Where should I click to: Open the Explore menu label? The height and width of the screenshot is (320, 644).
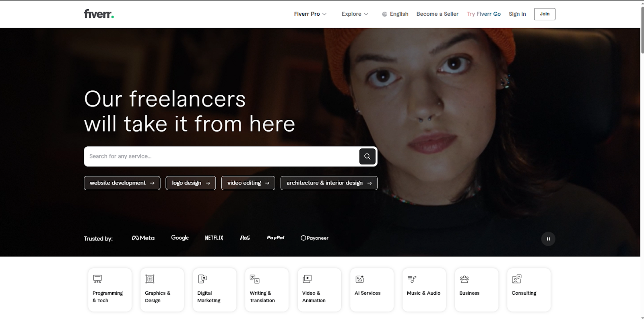point(351,14)
